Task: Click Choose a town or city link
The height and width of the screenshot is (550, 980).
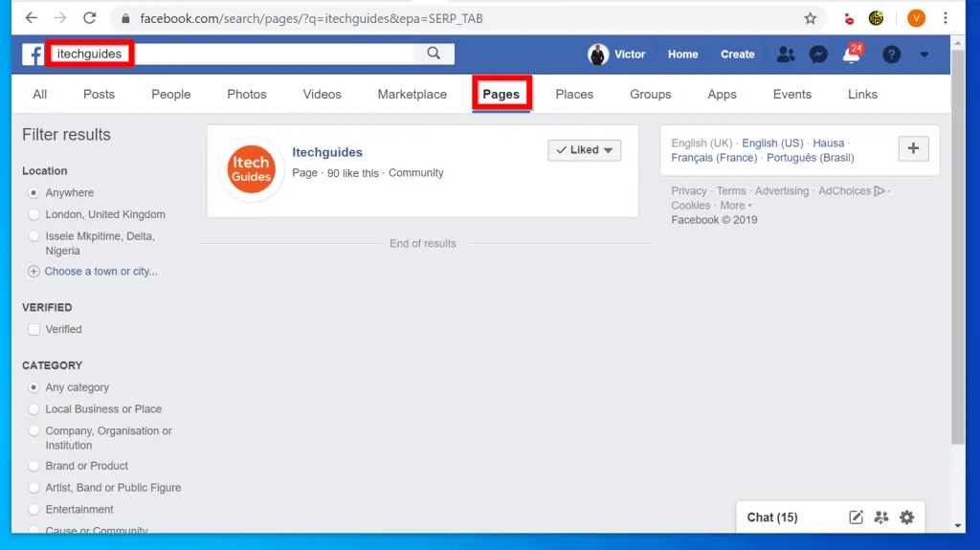Action: tap(100, 272)
